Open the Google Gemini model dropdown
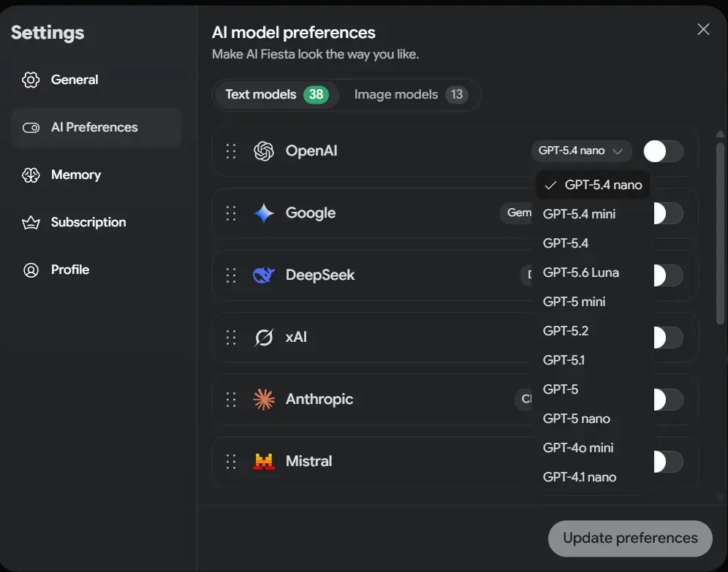This screenshot has height=572, width=728. pos(516,213)
